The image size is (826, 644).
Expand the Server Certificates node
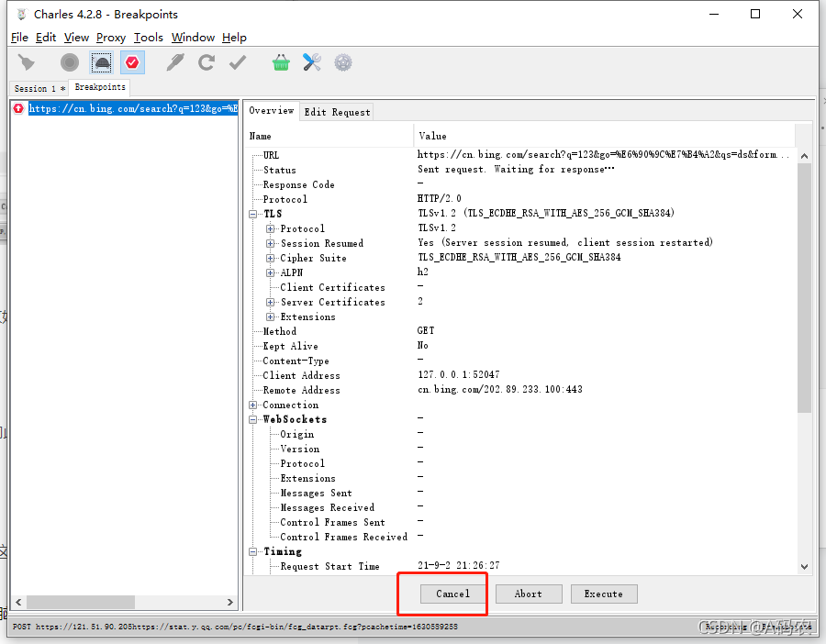(x=270, y=302)
